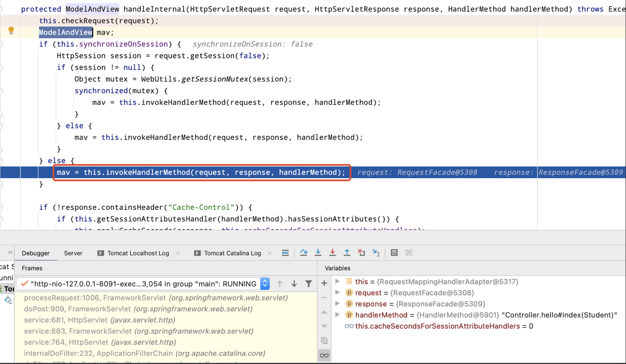Select the internalDoFilter:232 frame
The height and width of the screenshot is (364, 626).
(x=166, y=353)
